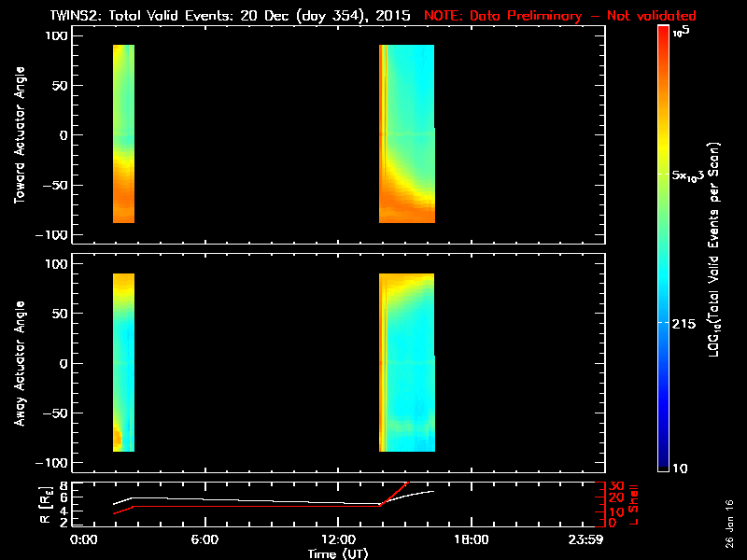This screenshot has height=560, width=747.
Task: Click the colorbar title "LOG10(Total Valid Events per Scan)"
Action: point(714,249)
